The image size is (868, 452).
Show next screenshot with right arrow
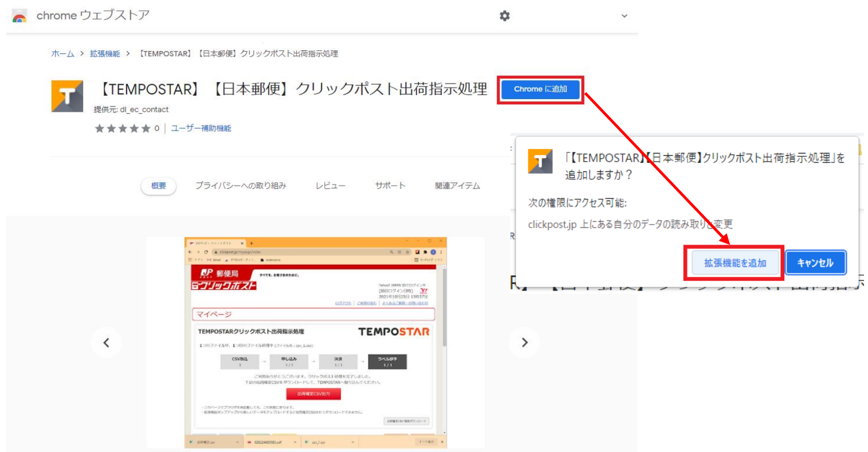[524, 343]
